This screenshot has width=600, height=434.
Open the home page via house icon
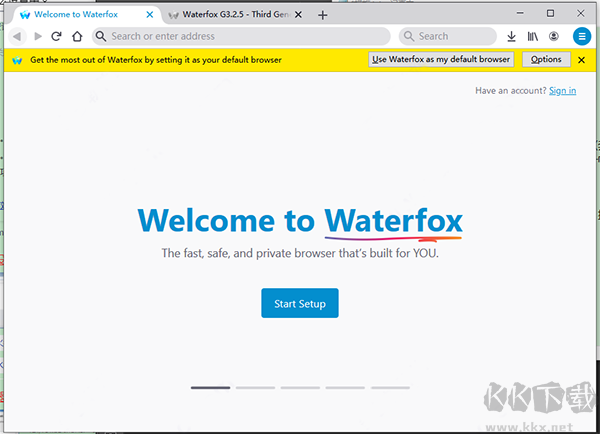(77, 36)
